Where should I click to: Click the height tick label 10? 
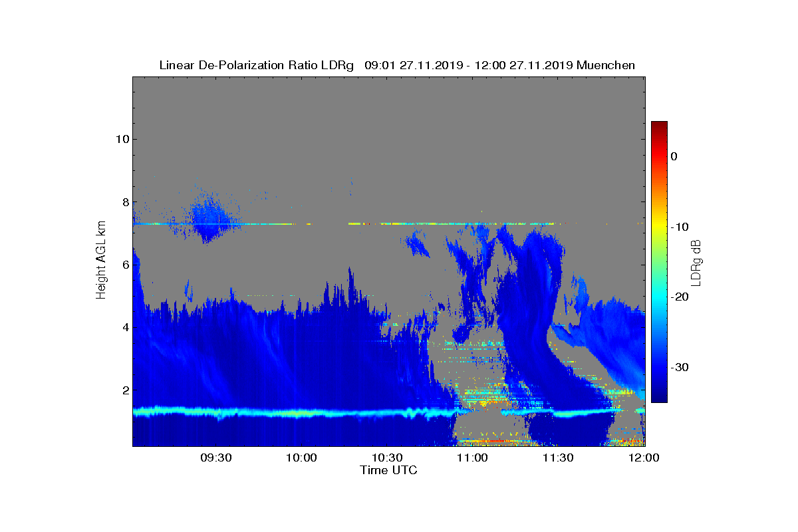[x=122, y=139]
